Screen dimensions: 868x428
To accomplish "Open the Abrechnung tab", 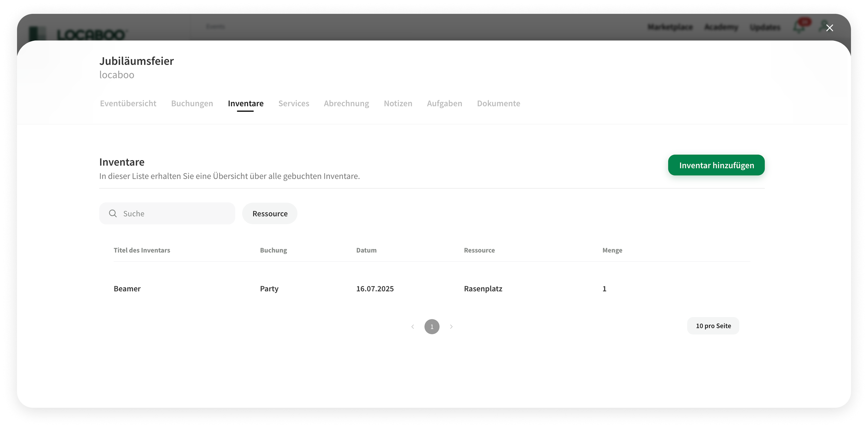I will (x=346, y=103).
